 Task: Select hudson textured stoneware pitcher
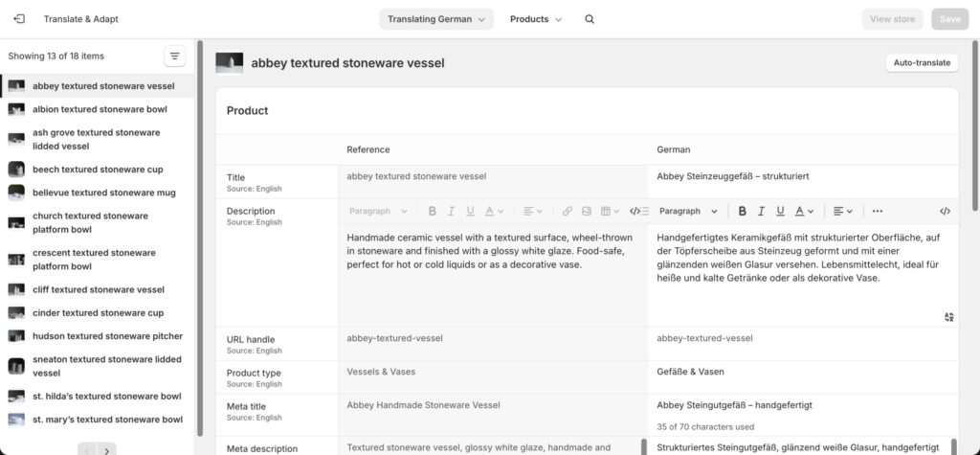point(98,336)
